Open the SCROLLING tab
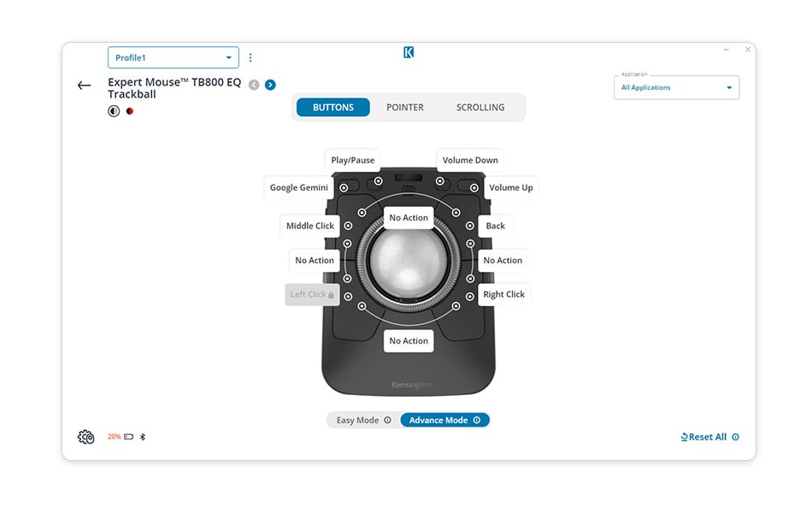Image resolution: width=812 pixels, height=513 pixels. pyautogui.click(x=480, y=107)
